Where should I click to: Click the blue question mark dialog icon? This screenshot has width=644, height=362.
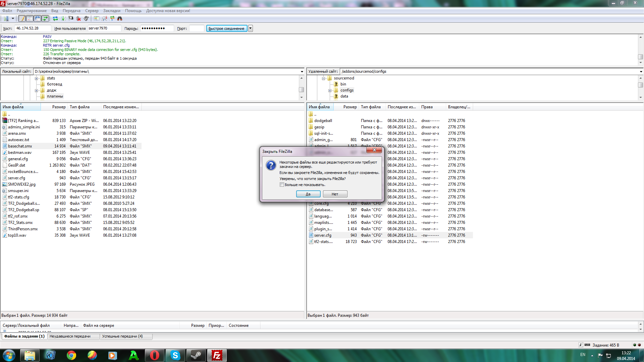coord(271,165)
